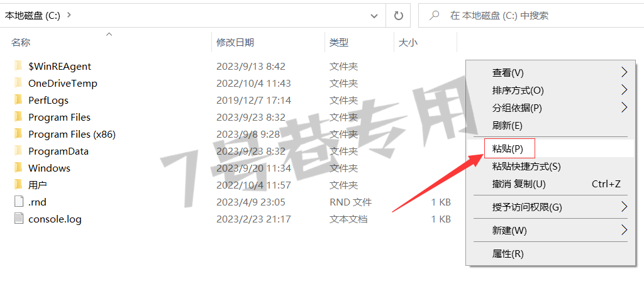Expand the 分组依据(P) submenu arrow
Viewport: 644px width, 291px height.
pyautogui.click(x=625, y=107)
